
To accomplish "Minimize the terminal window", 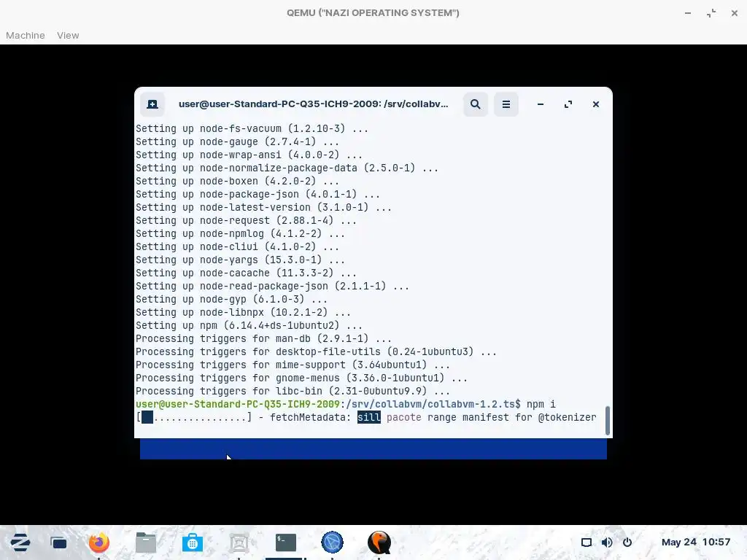I will pyautogui.click(x=541, y=104).
